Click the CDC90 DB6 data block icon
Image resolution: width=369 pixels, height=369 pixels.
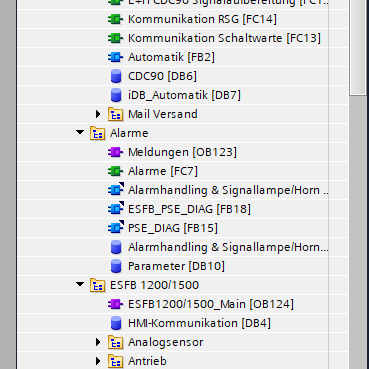pos(116,76)
